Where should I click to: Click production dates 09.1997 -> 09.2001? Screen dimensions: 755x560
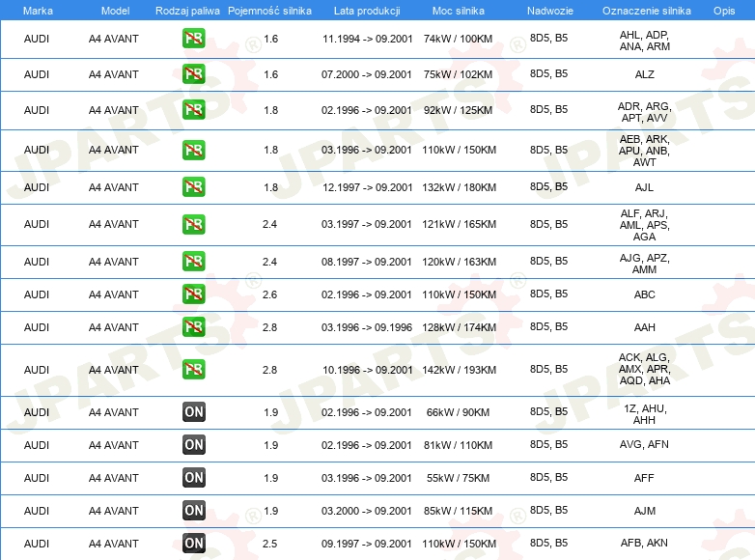[x=367, y=544]
